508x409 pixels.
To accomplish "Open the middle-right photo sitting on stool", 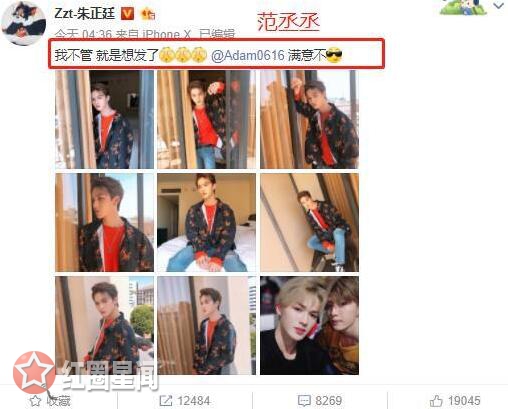I will pos(309,222).
